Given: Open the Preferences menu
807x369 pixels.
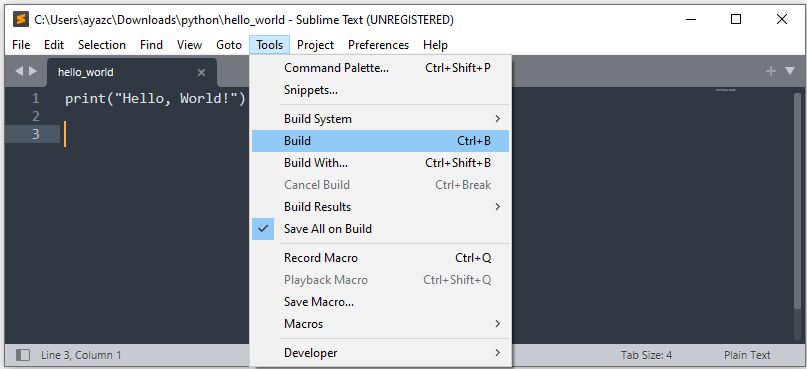Looking at the screenshot, I should pos(378,45).
